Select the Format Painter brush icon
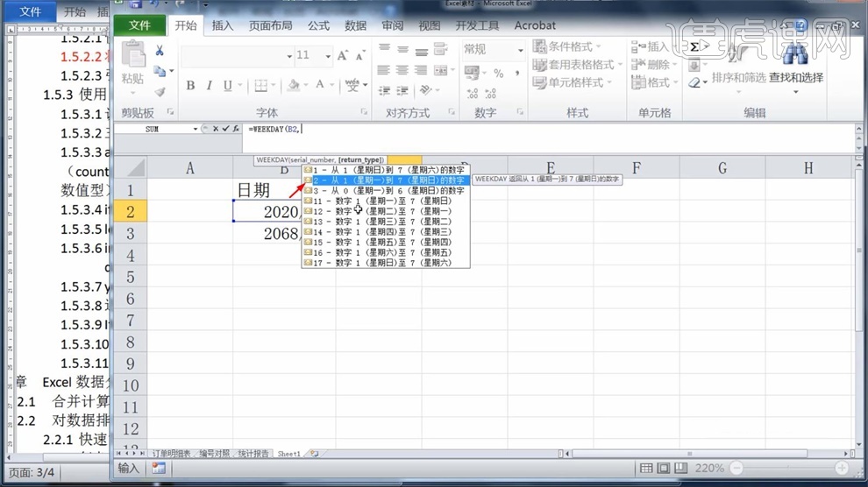The height and width of the screenshot is (487, 868). pos(160,91)
